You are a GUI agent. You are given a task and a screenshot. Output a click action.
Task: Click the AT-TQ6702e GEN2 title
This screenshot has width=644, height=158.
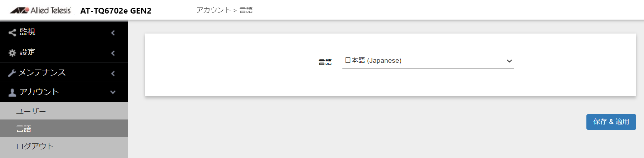(x=116, y=11)
